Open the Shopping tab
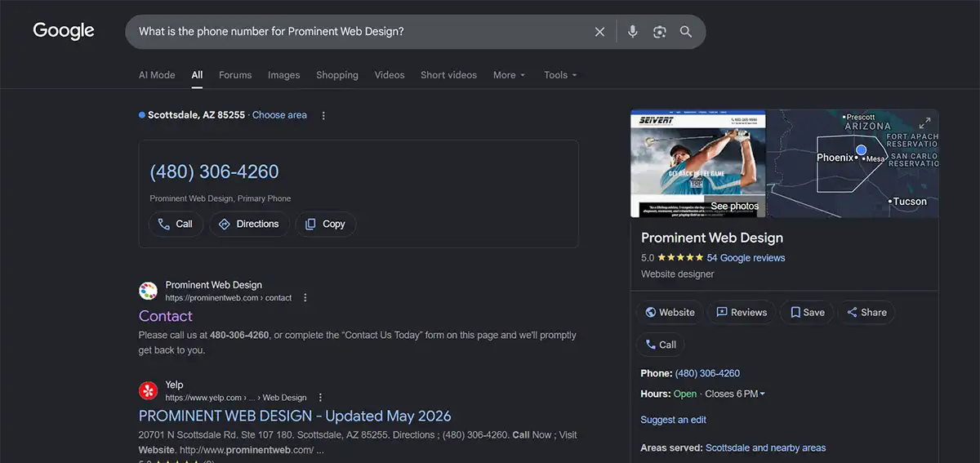 point(337,74)
